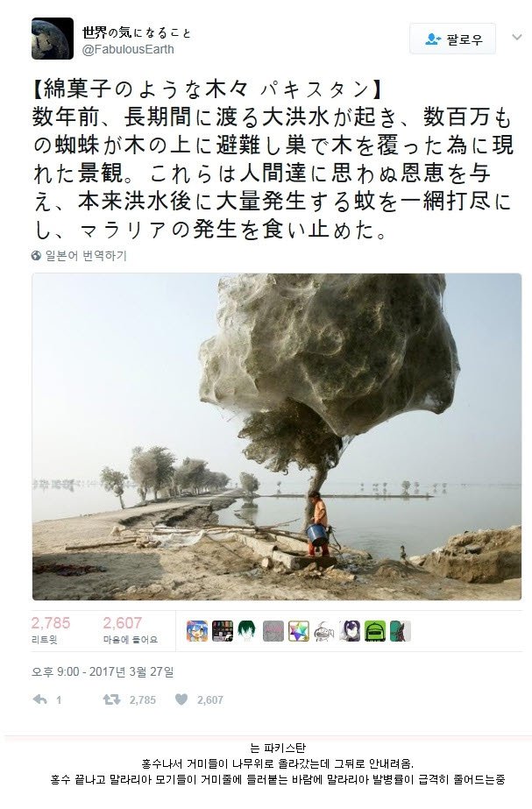532x809 pixels.
Task: Click the globe translate icon
Action: click(x=36, y=256)
